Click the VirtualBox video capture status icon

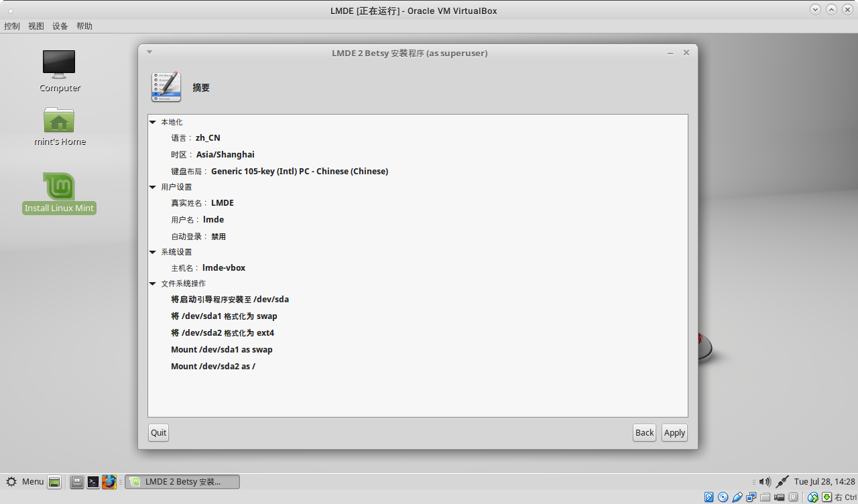coord(779,497)
